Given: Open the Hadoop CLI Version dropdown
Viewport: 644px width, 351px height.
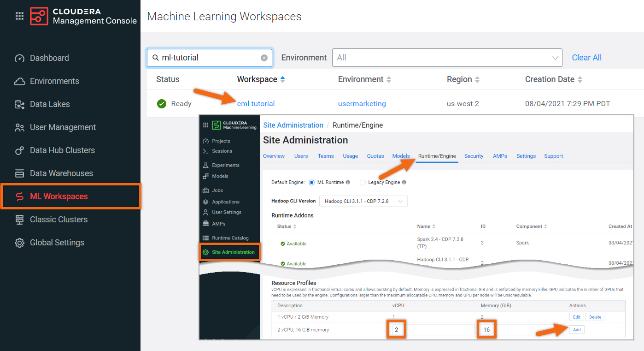Looking at the screenshot, I should click(363, 201).
